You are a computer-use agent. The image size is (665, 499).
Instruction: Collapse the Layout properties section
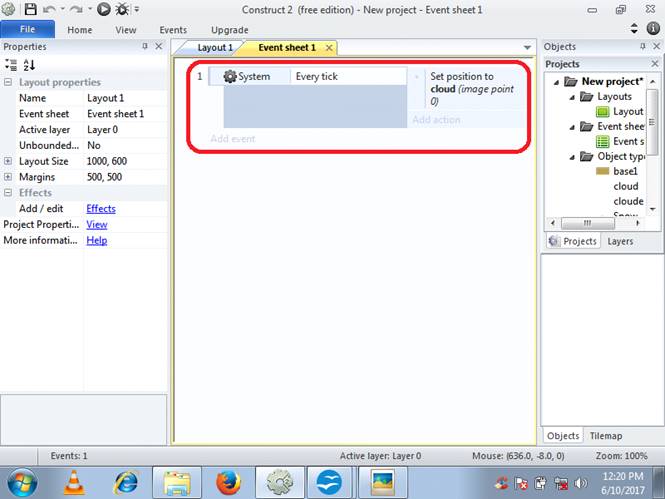point(8,82)
